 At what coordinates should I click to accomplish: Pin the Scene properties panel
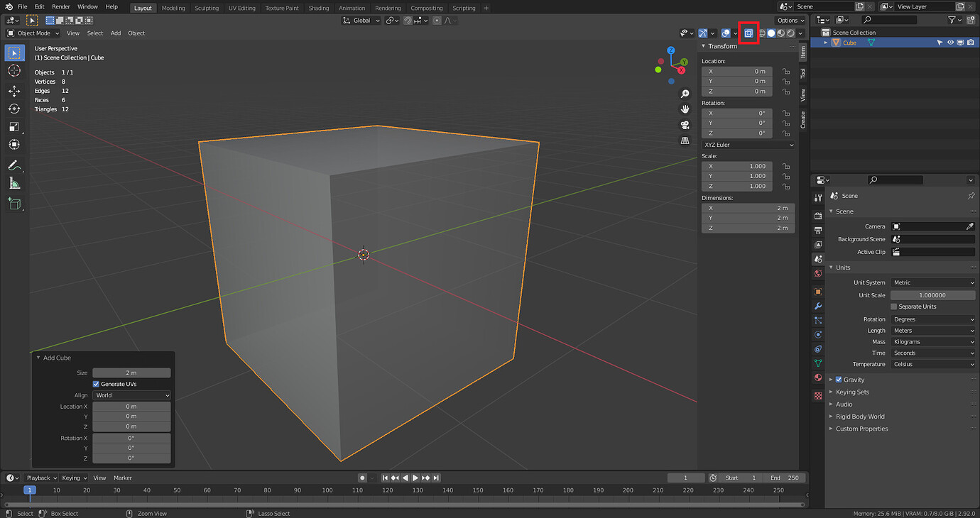point(971,196)
